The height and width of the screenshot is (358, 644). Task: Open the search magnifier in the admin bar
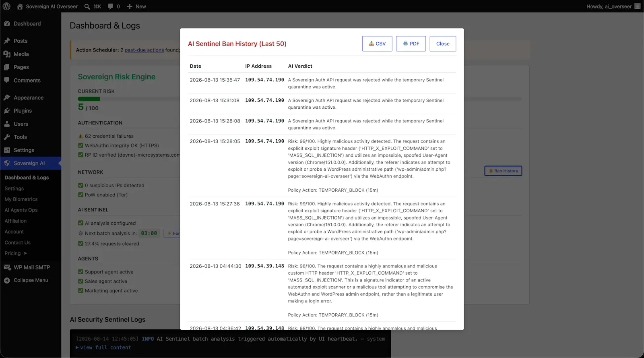(87, 6)
